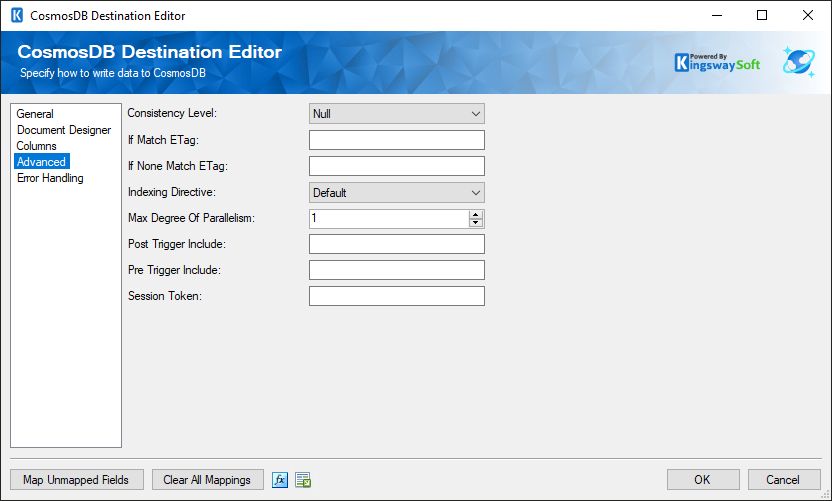832x501 pixels.
Task: Open the expression editor fx icon
Action: [280, 480]
